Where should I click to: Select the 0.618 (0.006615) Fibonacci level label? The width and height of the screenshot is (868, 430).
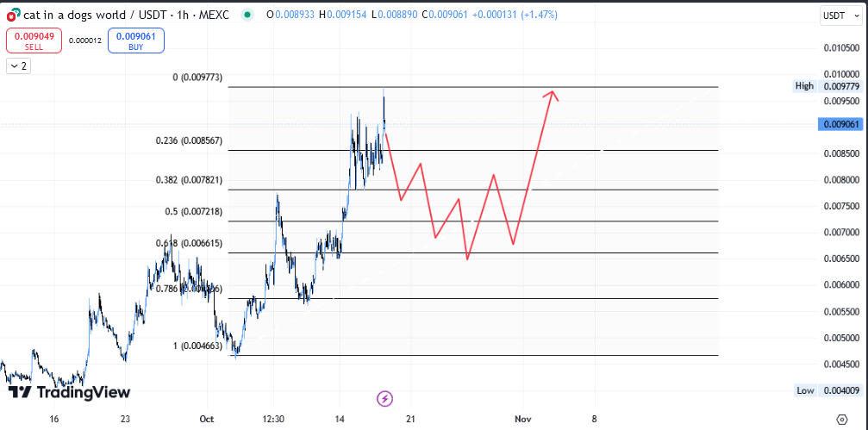click(189, 243)
